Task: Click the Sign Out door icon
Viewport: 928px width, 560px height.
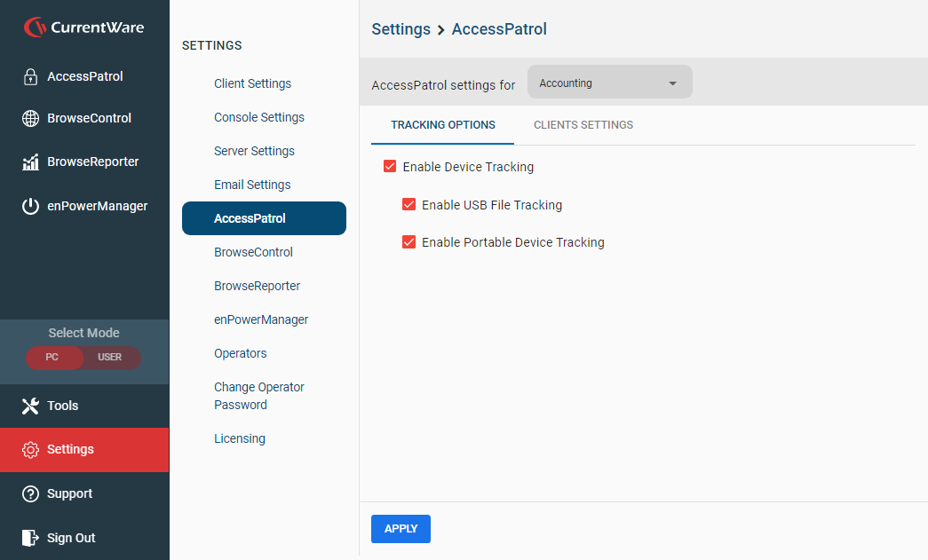Action: coord(30,538)
